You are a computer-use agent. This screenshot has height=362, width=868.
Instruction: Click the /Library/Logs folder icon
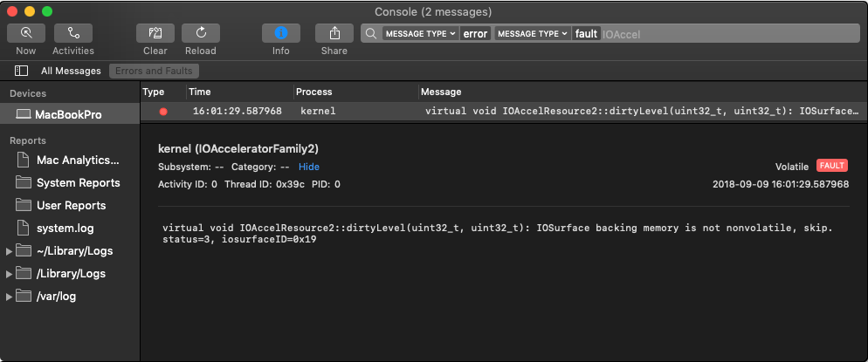(x=24, y=273)
